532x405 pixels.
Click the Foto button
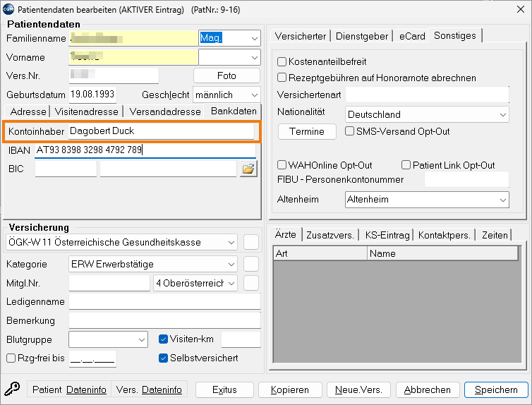(x=226, y=75)
